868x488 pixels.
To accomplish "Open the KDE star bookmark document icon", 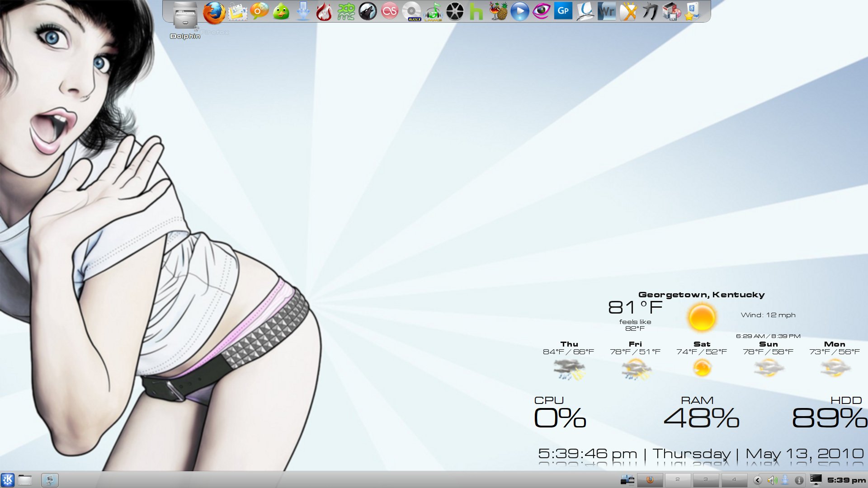I will pos(693,11).
